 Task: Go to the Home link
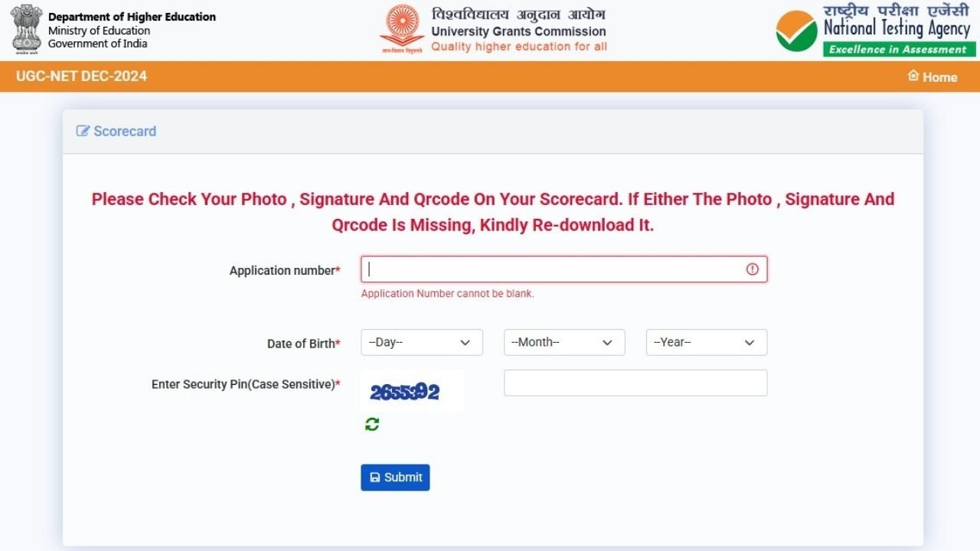[x=939, y=77]
